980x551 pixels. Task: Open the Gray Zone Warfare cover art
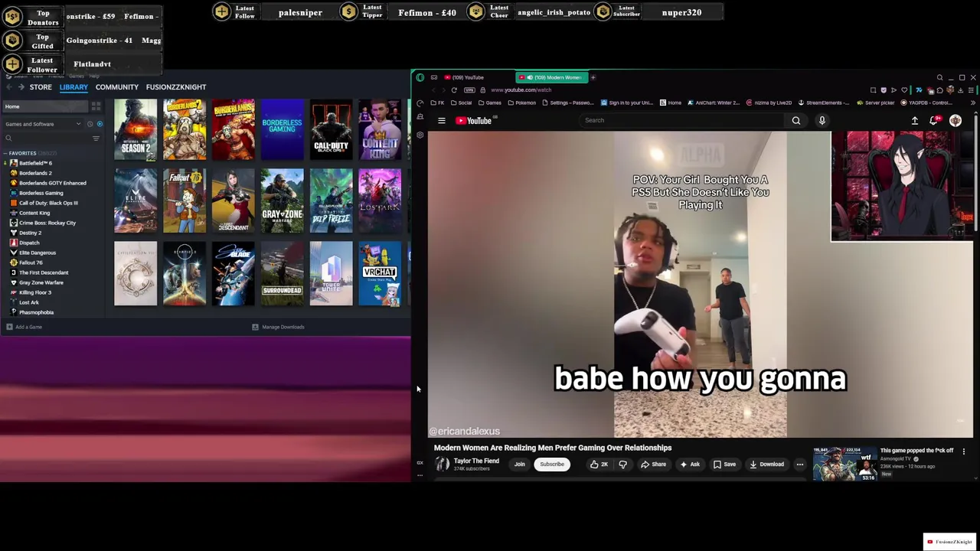tap(283, 201)
